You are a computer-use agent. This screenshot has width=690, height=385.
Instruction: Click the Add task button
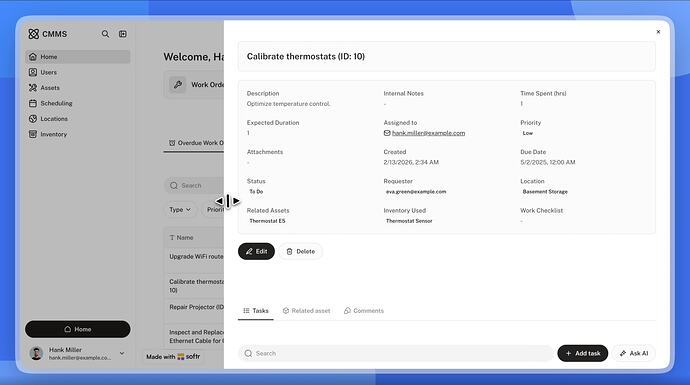coord(583,353)
